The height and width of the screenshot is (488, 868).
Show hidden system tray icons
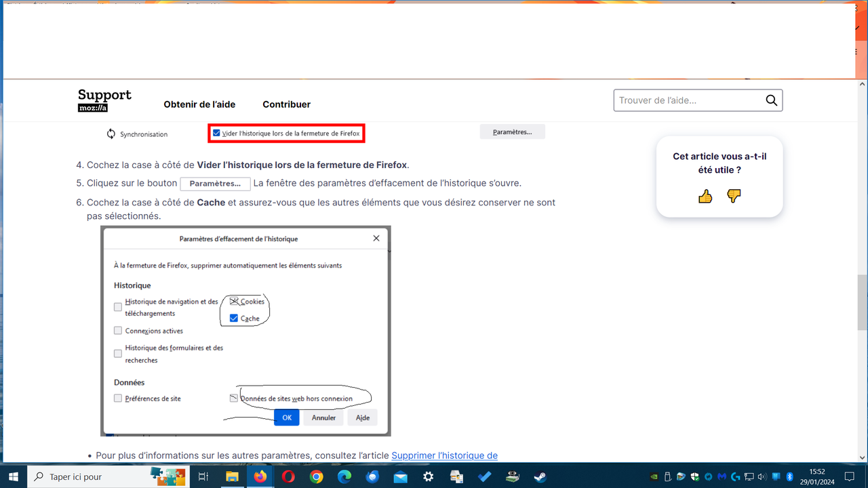click(639, 476)
